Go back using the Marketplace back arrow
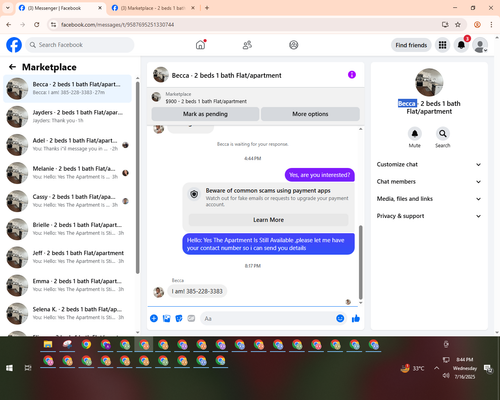The image size is (500, 400). coord(12,67)
